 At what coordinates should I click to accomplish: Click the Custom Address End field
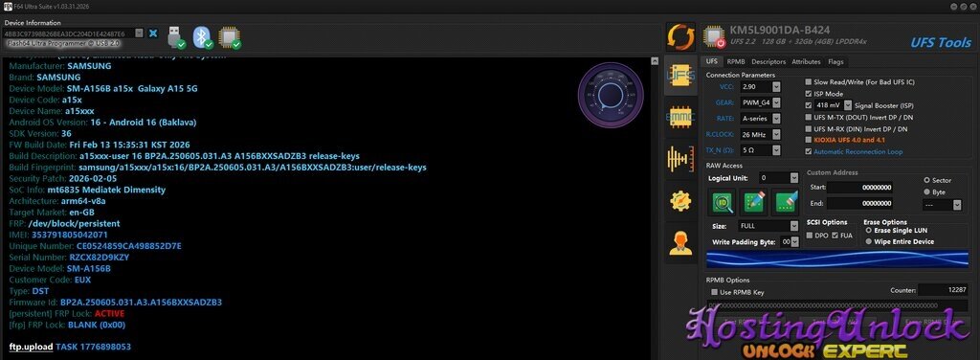point(859,203)
